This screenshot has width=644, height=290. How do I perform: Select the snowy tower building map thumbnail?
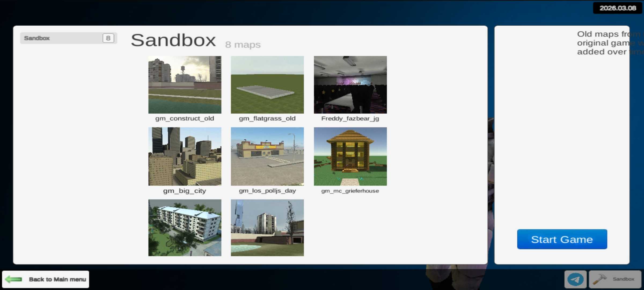[x=267, y=228]
